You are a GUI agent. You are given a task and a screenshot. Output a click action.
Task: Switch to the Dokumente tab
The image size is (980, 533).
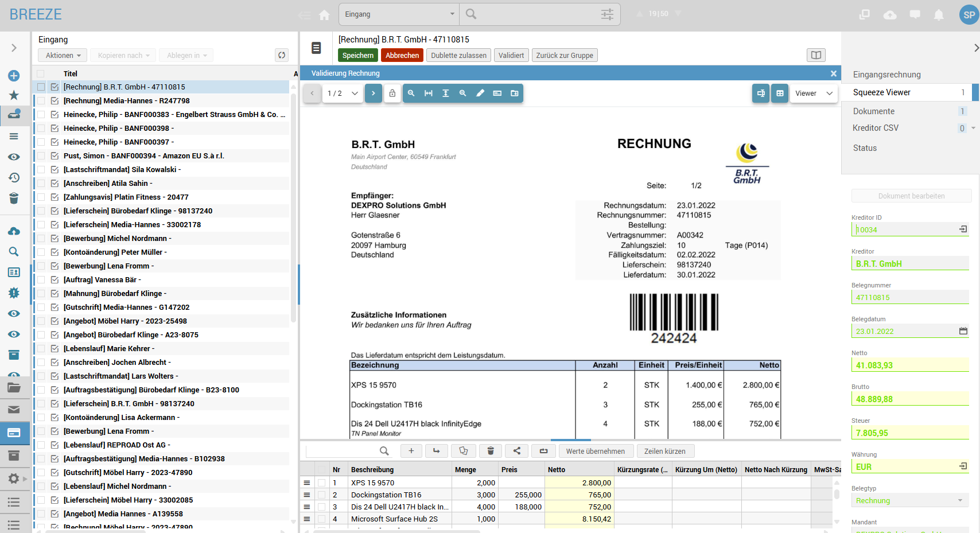[x=873, y=111]
